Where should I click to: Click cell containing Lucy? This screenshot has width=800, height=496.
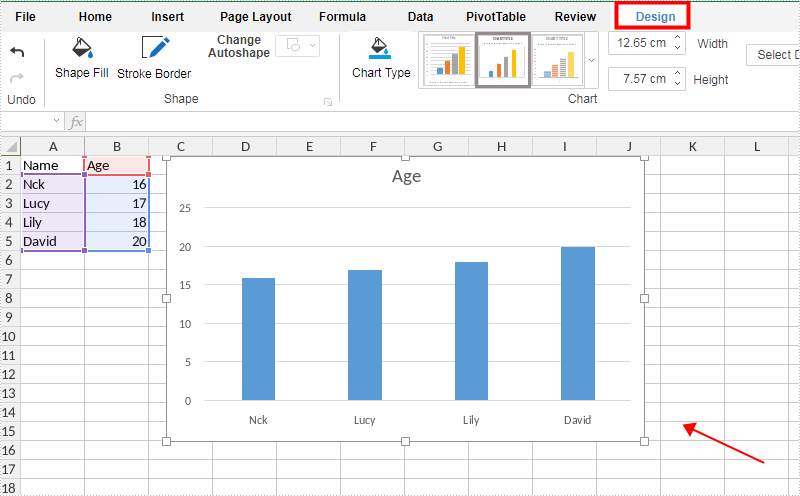pos(53,204)
